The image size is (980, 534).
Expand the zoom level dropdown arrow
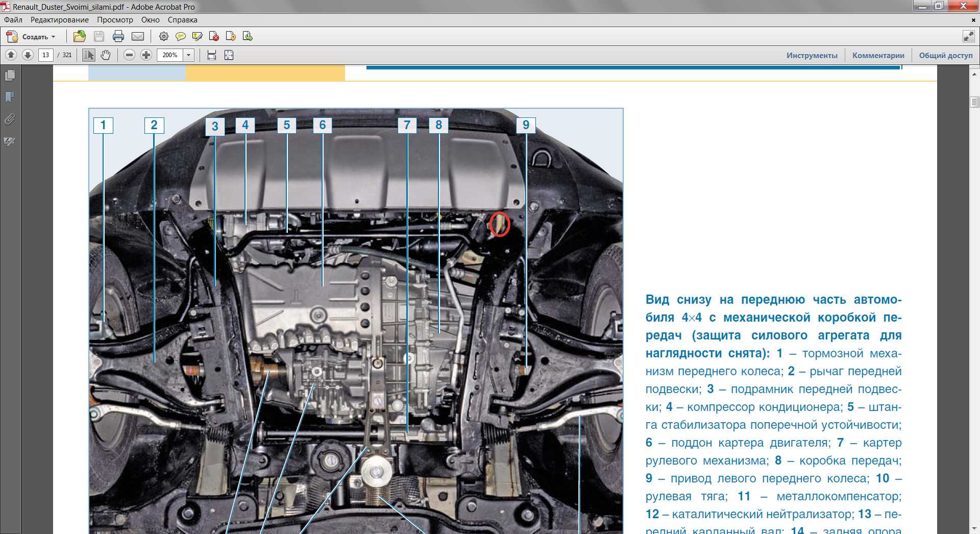pos(188,55)
